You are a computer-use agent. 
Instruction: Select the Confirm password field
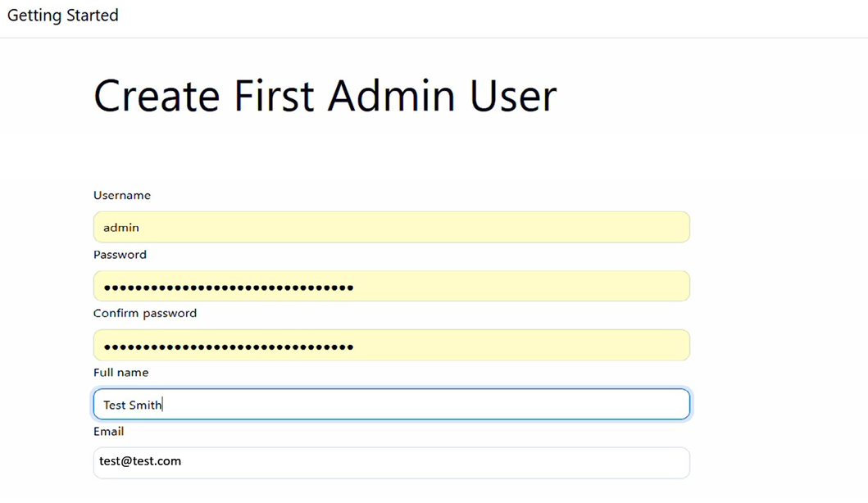click(391, 345)
